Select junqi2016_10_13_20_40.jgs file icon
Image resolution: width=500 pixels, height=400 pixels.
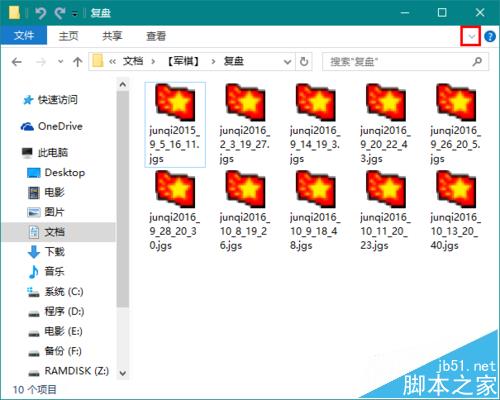(x=456, y=189)
